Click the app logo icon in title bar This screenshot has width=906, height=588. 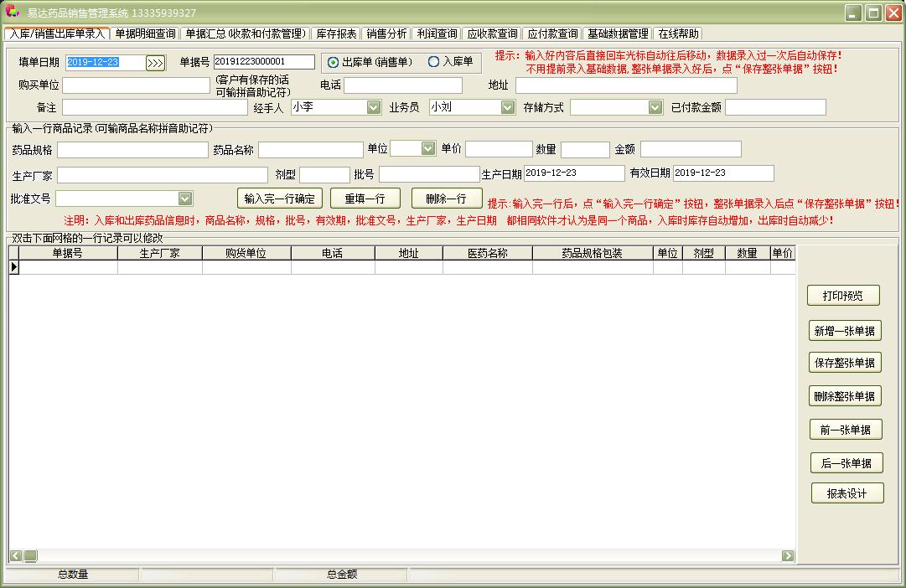(x=12, y=13)
